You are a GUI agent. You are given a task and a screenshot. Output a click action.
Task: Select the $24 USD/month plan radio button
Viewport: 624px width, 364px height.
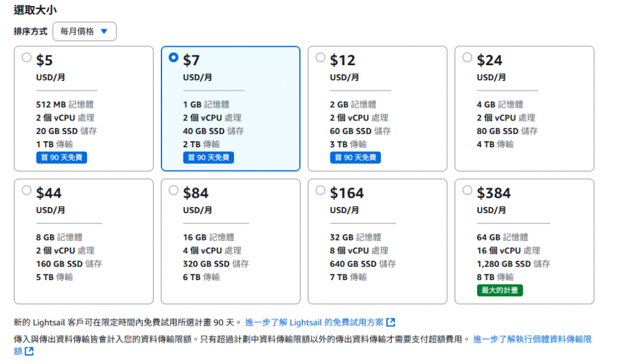tap(467, 58)
